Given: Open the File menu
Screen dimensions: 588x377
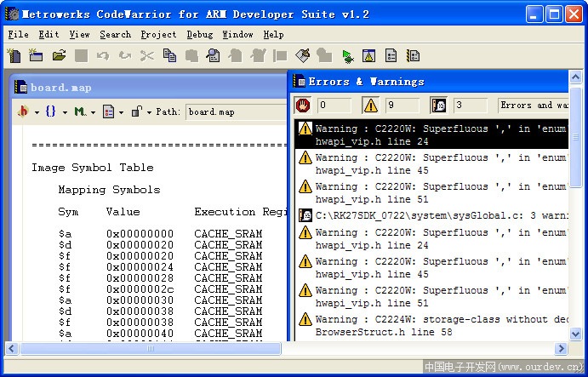Looking at the screenshot, I should 18,35.
